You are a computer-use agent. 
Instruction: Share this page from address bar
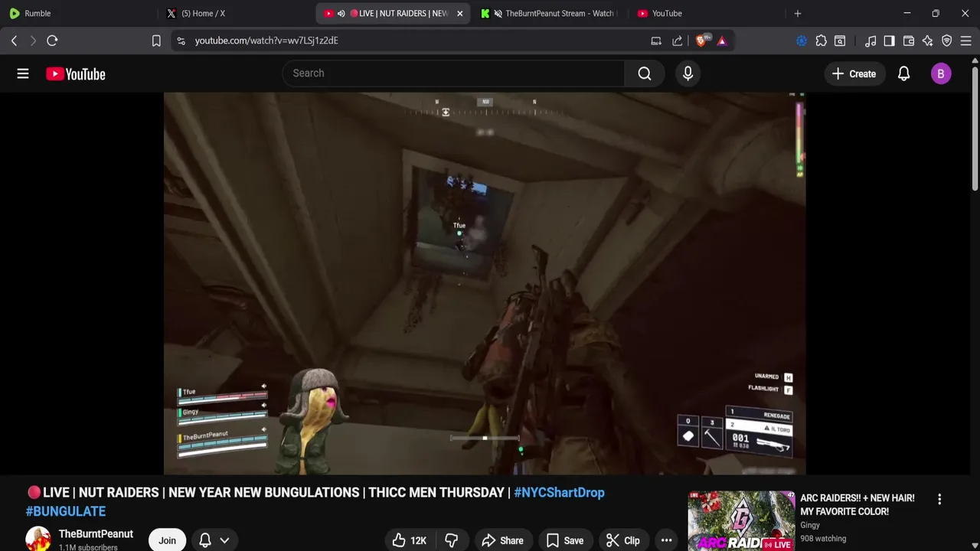678,41
